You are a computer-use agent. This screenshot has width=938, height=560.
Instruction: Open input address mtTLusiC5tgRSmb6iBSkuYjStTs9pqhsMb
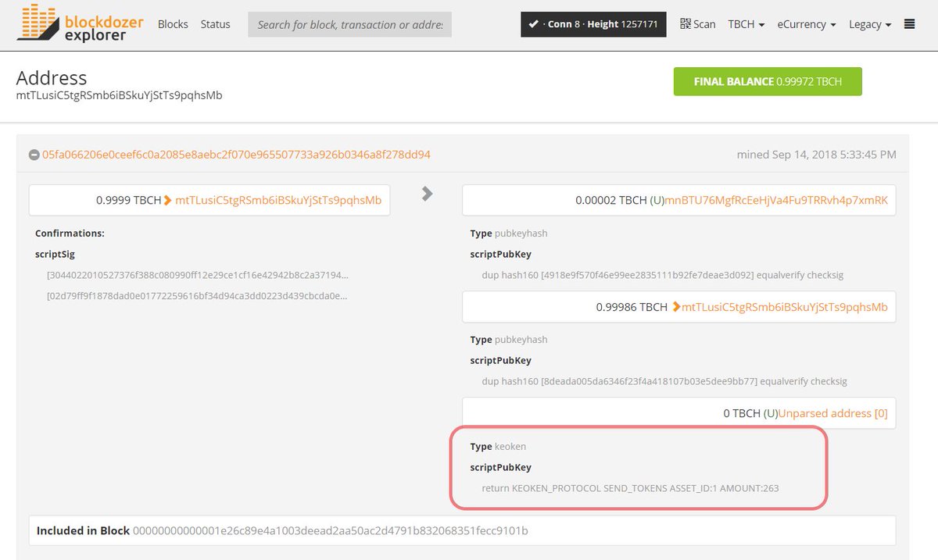[278, 200]
